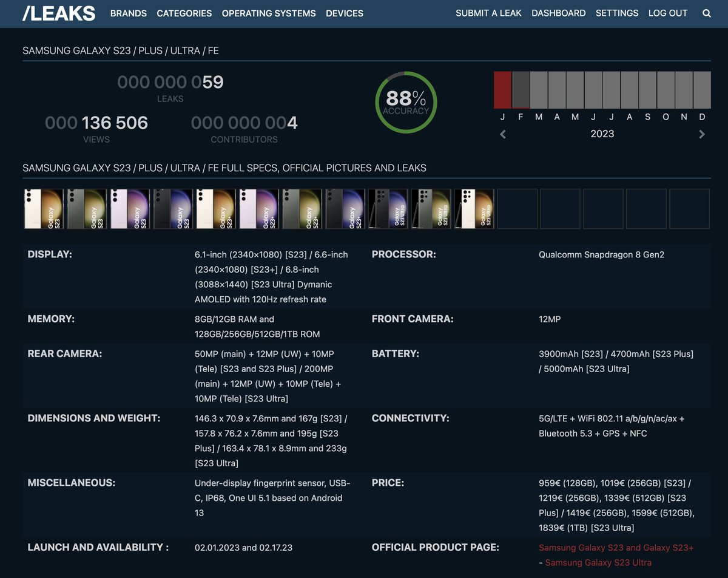Click Log Out

tap(668, 13)
